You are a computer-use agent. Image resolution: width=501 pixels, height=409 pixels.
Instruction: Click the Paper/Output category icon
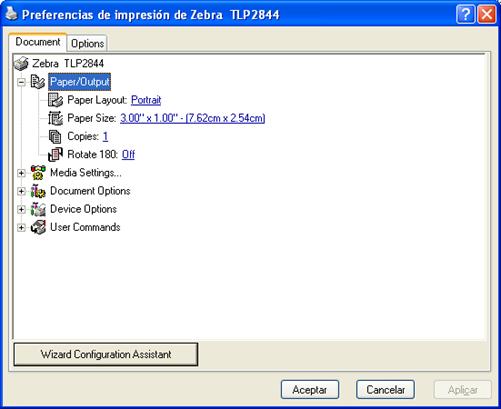[38, 82]
